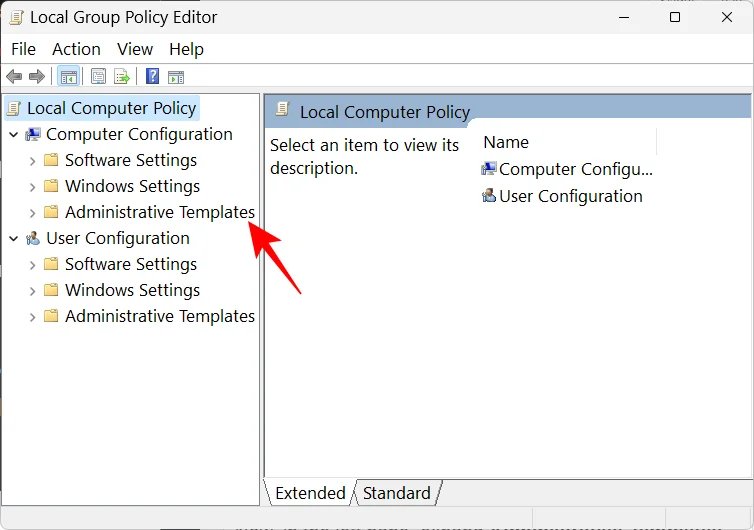Expand Administrative Templates under Computer Configuration
Screen dimensions: 754x530
pyautogui.click(x=32, y=213)
